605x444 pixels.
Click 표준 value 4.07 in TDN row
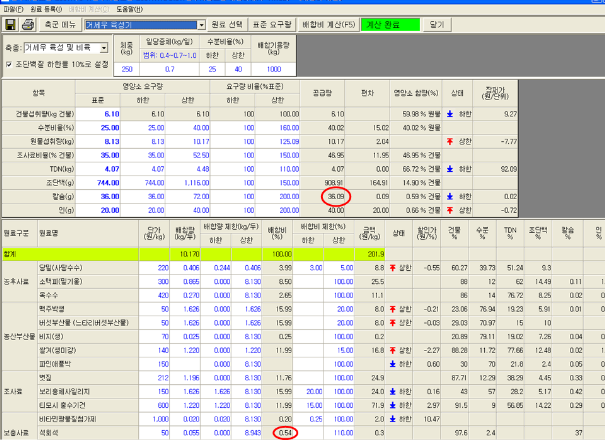coord(98,169)
